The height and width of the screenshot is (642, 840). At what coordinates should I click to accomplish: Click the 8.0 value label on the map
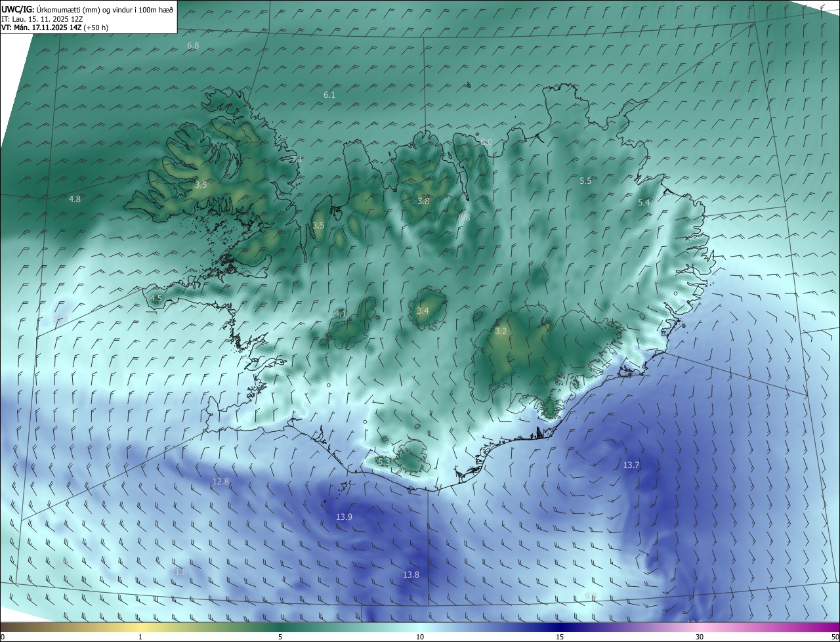click(x=486, y=142)
